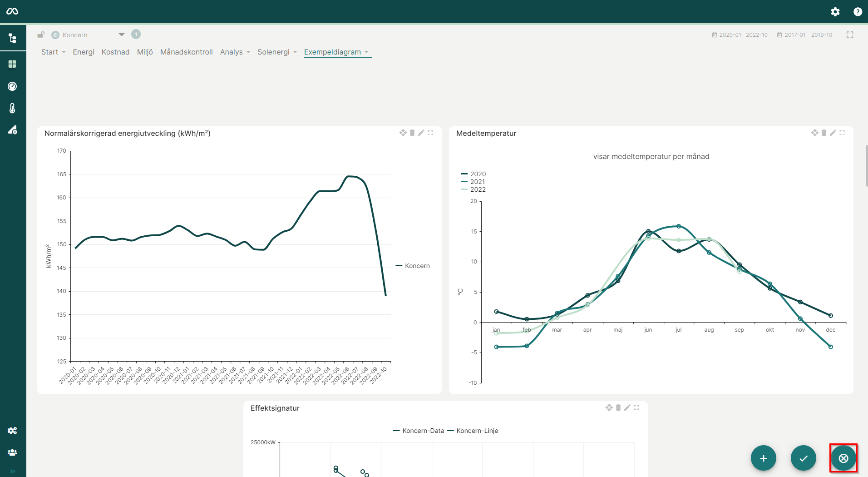This screenshot has width=868, height=477.
Task: Click the Effektsignatur panel title
Action: pyautogui.click(x=275, y=408)
